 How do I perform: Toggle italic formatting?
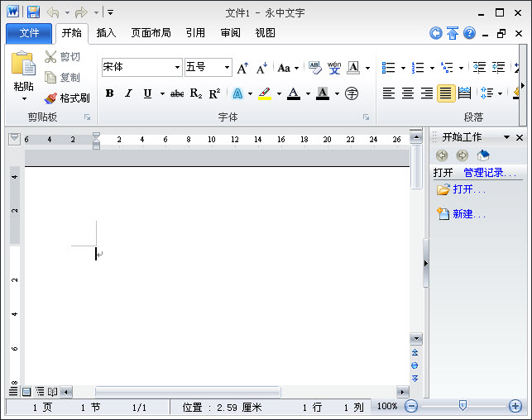(x=128, y=94)
